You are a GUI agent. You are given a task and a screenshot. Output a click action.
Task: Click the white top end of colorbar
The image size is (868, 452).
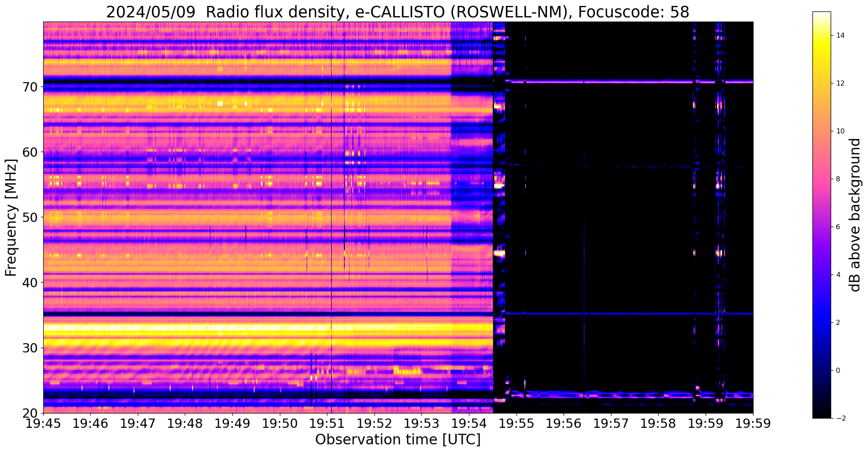pos(822,14)
